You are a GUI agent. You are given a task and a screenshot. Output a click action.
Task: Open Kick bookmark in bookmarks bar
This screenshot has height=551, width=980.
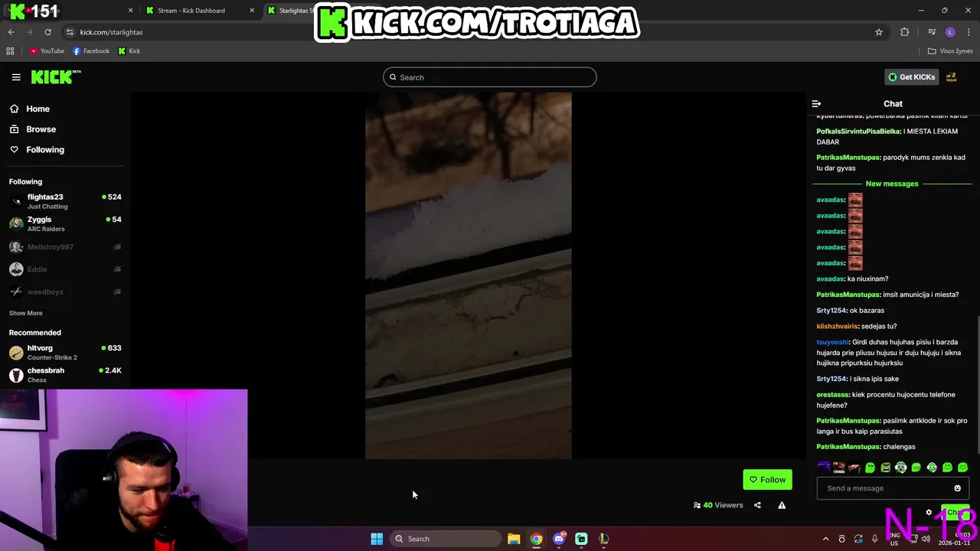[129, 51]
